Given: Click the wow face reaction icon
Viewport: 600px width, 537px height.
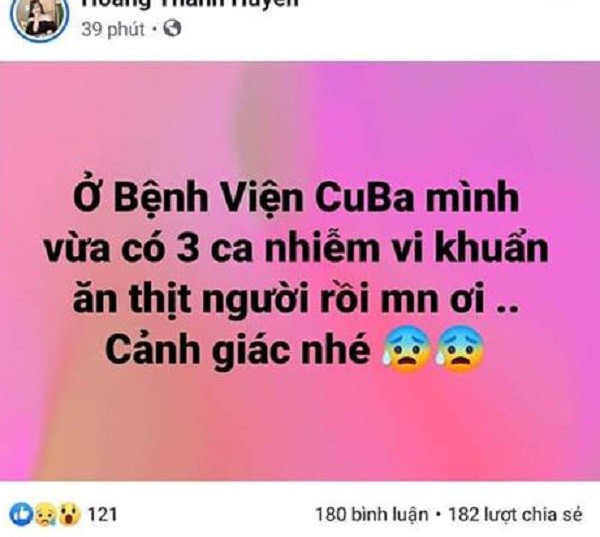Looking at the screenshot, I should (69, 515).
